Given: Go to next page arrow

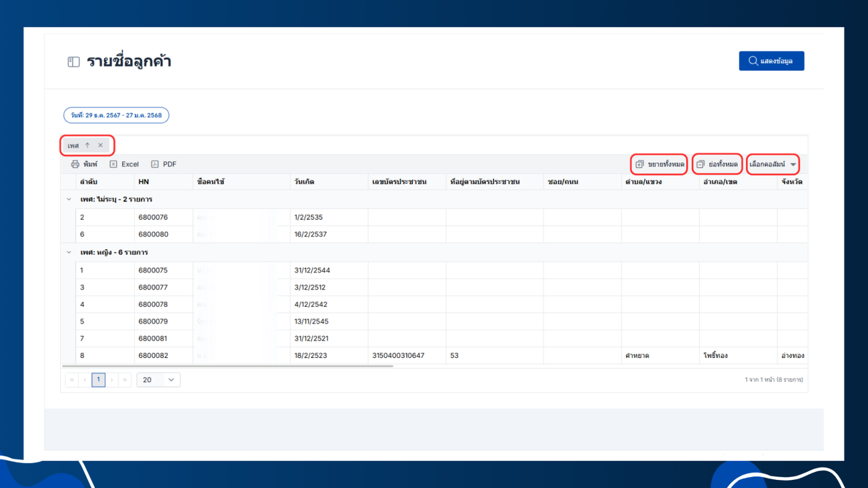Looking at the screenshot, I should coord(112,379).
